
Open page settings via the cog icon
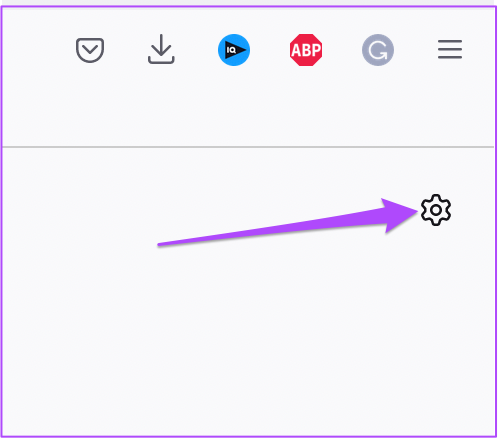pos(436,210)
